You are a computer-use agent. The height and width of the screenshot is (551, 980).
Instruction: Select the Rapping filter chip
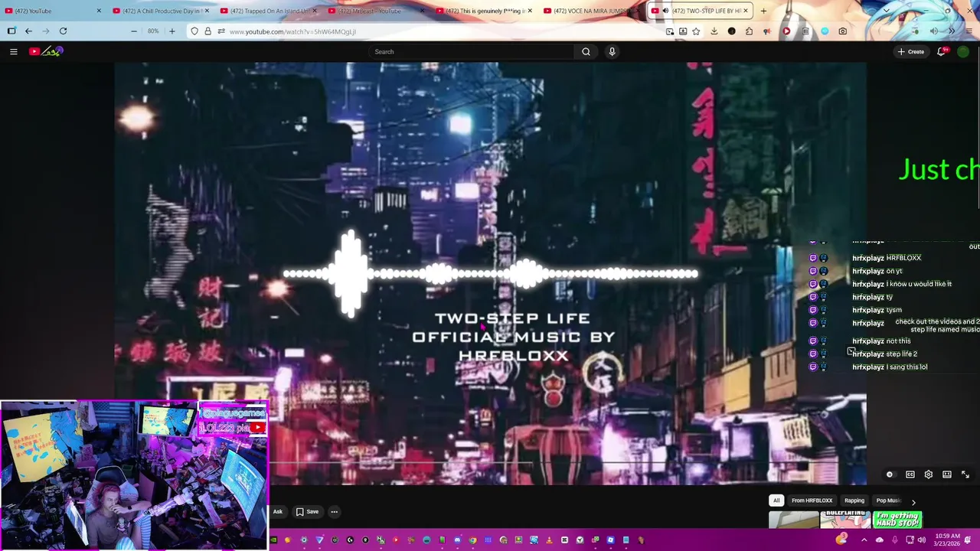click(x=854, y=500)
